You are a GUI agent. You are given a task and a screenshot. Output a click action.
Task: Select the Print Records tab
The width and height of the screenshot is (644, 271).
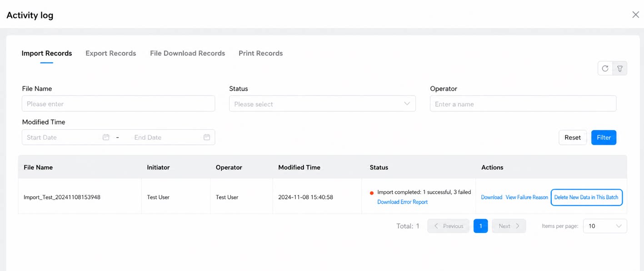(260, 53)
